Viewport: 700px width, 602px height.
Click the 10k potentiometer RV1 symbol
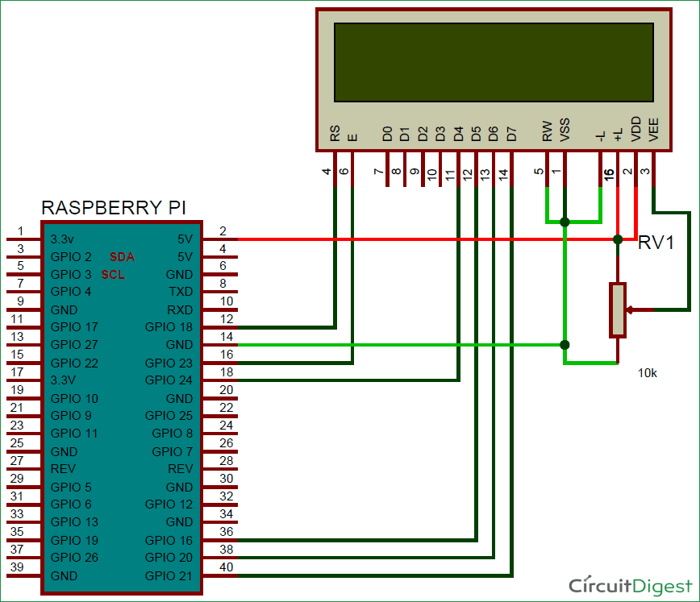pyautogui.click(x=619, y=310)
